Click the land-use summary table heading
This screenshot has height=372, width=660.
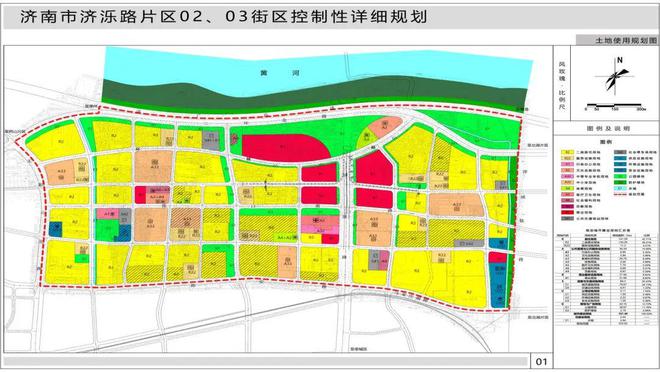point(608,231)
